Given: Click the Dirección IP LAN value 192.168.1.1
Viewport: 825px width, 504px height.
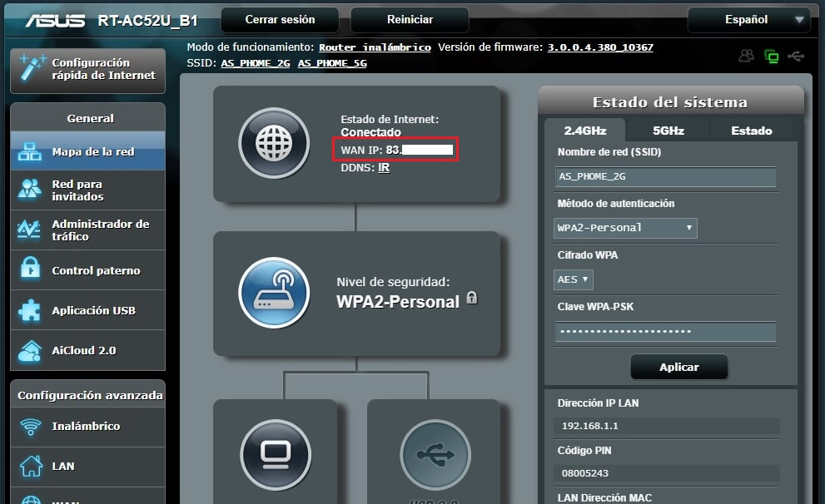Looking at the screenshot, I should (589, 426).
